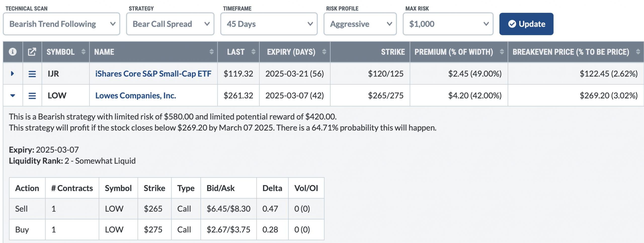Image resolution: width=644 pixels, height=243 pixels.
Task: Open the Technical Scan dropdown
Action: click(61, 24)
